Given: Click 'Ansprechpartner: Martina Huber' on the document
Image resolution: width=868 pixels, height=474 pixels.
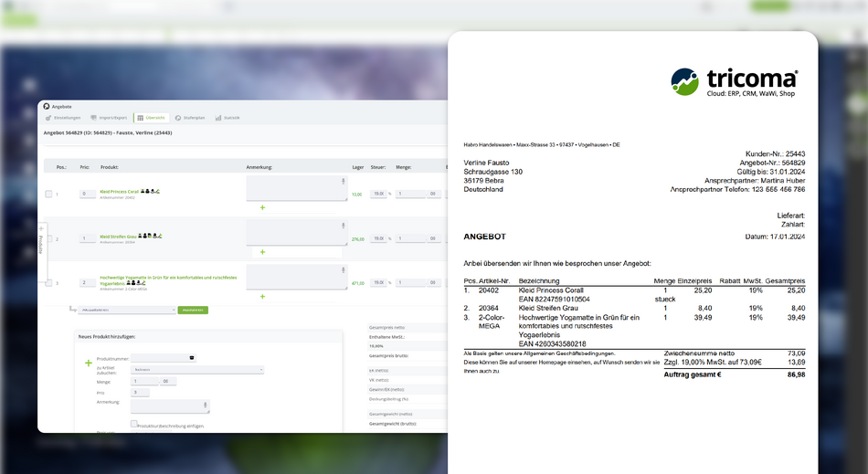Looking at the screenshot, I should 755,180.
